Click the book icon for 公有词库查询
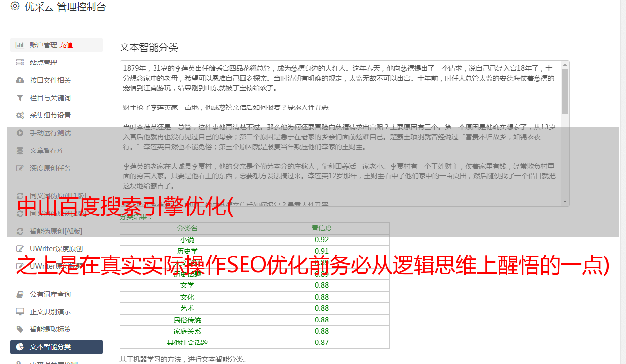Screen dimensions: 626x364 [20, 294]
